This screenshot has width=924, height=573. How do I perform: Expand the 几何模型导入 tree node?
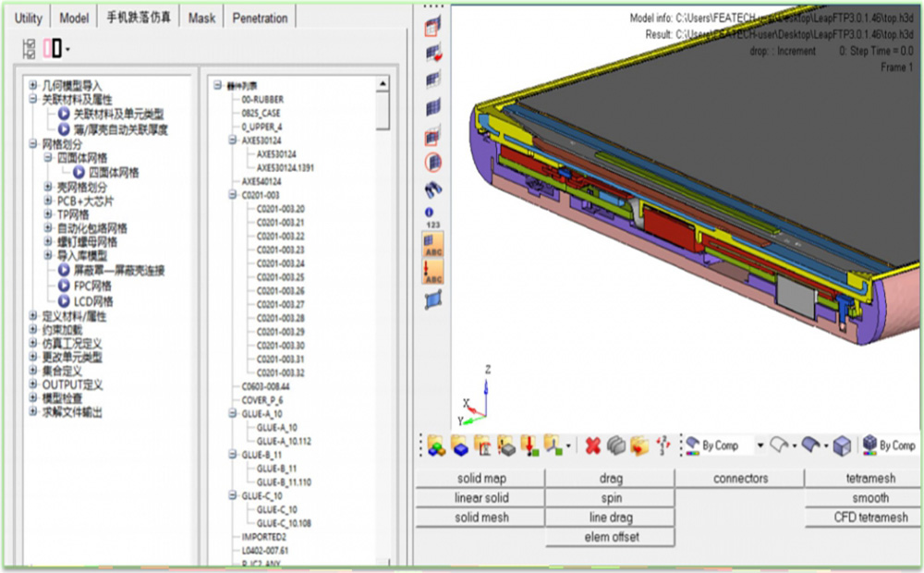[33, 86]
